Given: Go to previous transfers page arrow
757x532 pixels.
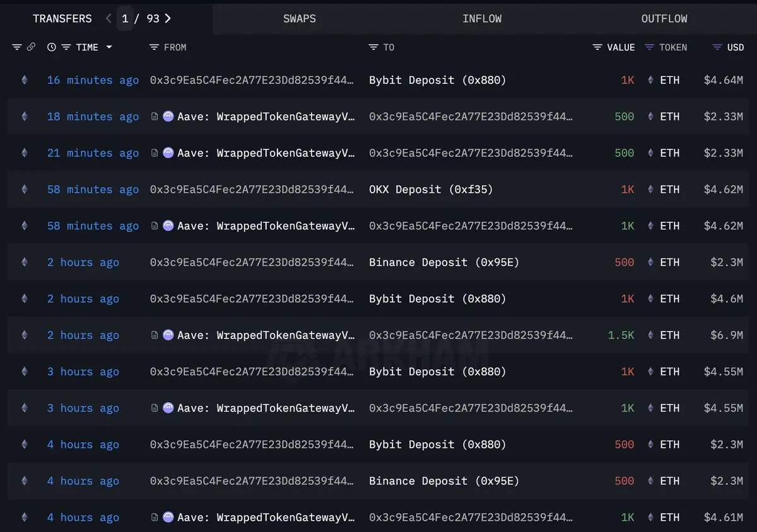Looking at the screenshot, I should pos(108,18).
